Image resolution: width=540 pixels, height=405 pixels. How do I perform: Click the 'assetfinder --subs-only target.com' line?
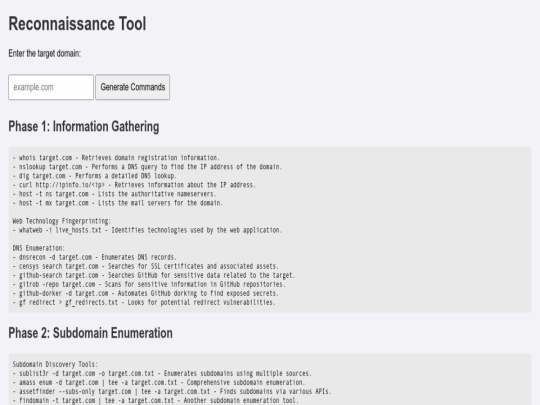[x=172, y=391]
